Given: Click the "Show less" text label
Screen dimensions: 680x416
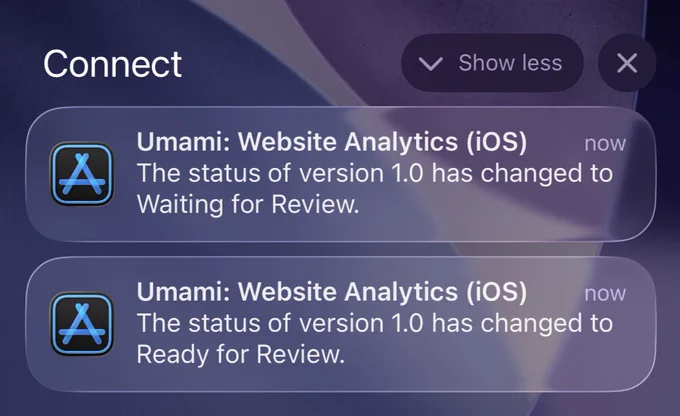Looking at the screenshot, I should coord(510,63).
